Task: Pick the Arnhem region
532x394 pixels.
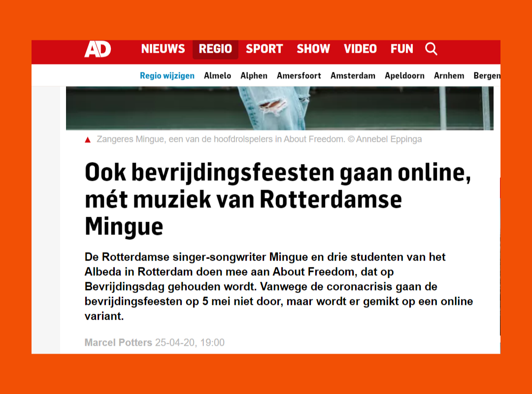Action: point(449,76)
